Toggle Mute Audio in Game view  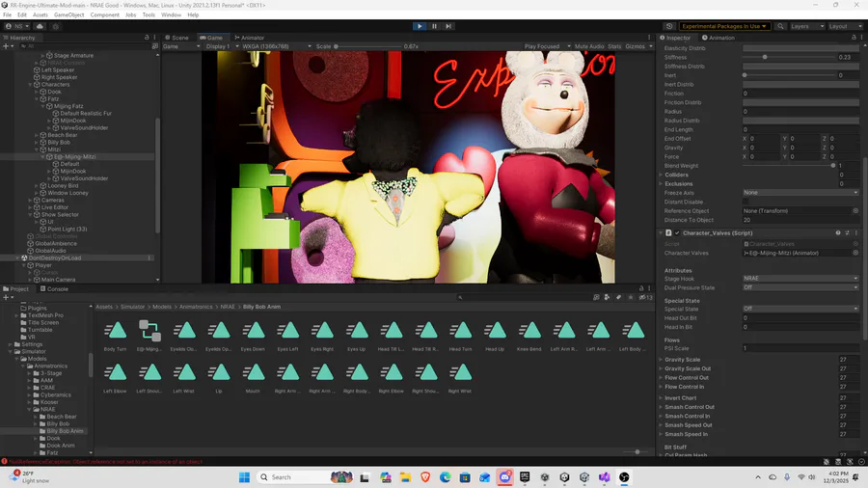tap(589, 46)
